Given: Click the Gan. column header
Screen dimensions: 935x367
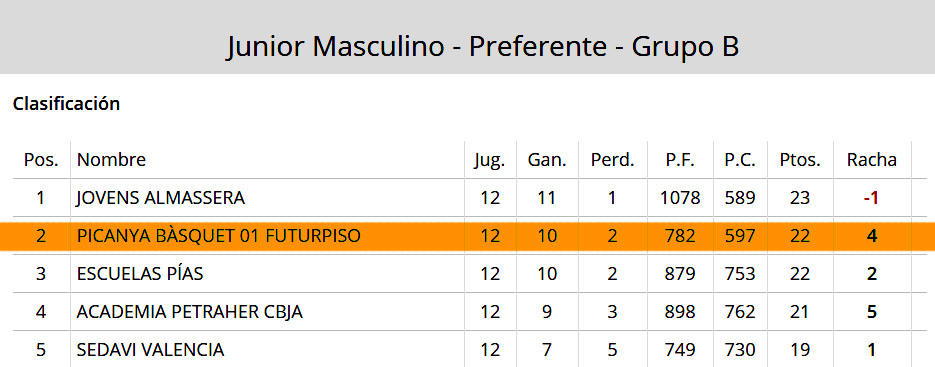Looking at the screenshot, I should coord(547,160).
